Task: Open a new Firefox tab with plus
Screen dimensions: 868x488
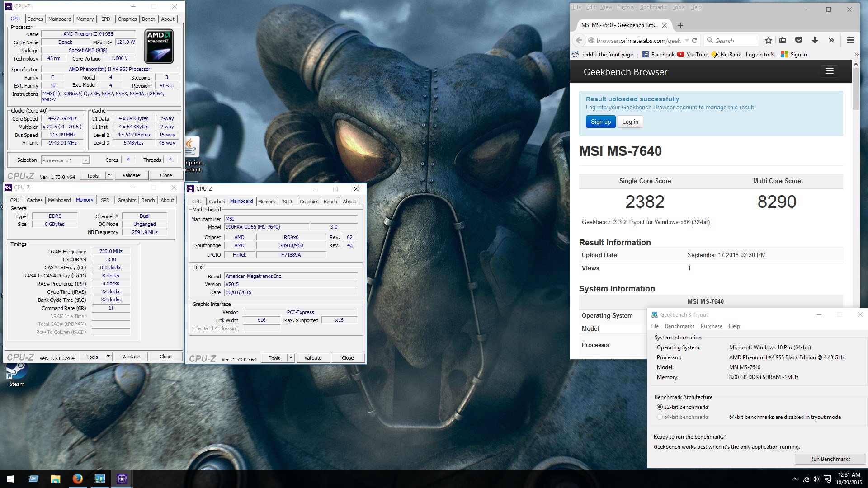Action: [680, 25]
